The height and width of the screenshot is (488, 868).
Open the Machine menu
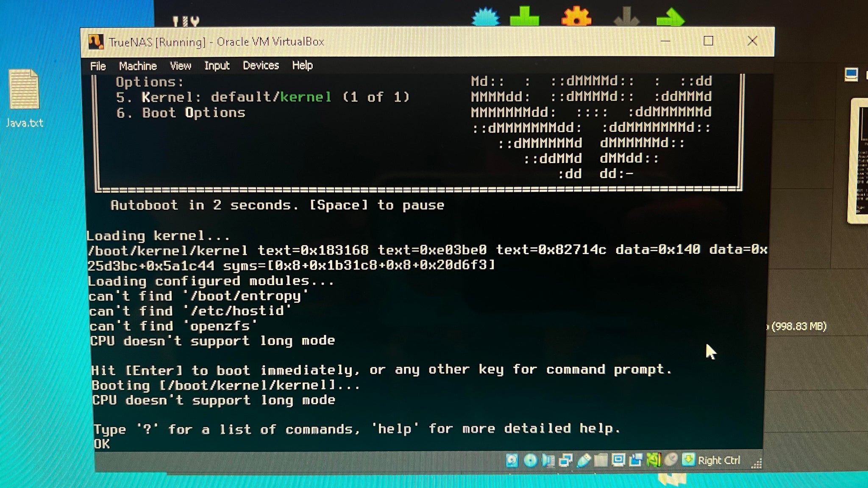138,66
